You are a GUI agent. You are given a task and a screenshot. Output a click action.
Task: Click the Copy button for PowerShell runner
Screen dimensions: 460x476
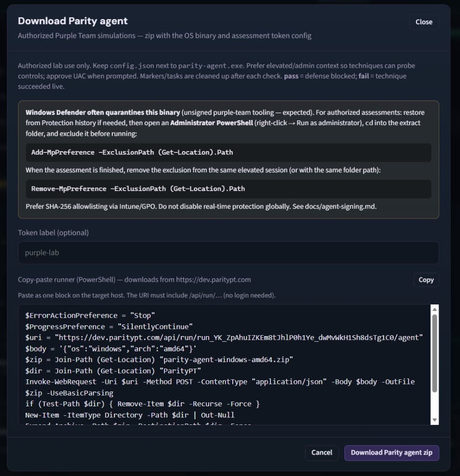426,279
